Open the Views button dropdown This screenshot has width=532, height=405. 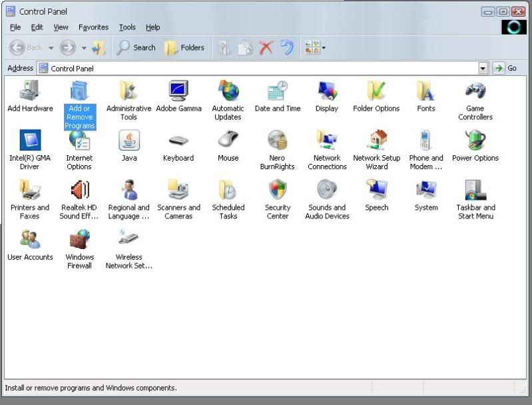(324, 47)
